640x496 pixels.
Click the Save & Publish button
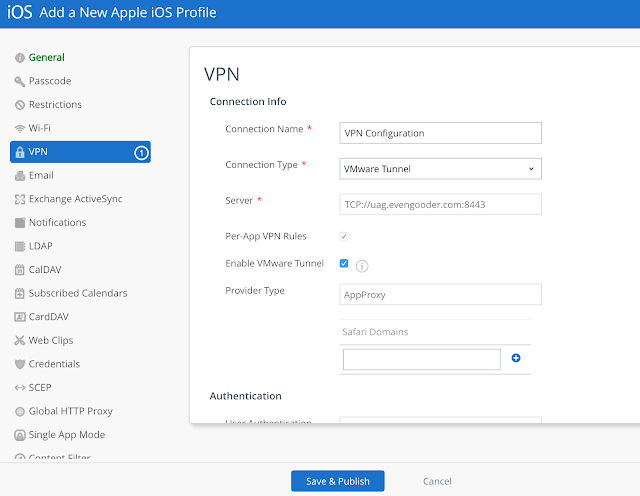(338, 481)
